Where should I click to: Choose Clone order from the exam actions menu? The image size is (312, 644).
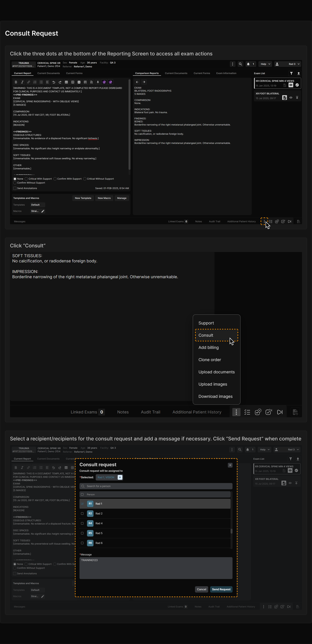click(216, 360)
